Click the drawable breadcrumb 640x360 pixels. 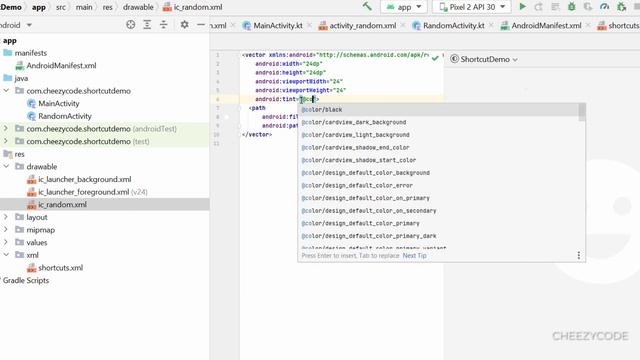138,7
